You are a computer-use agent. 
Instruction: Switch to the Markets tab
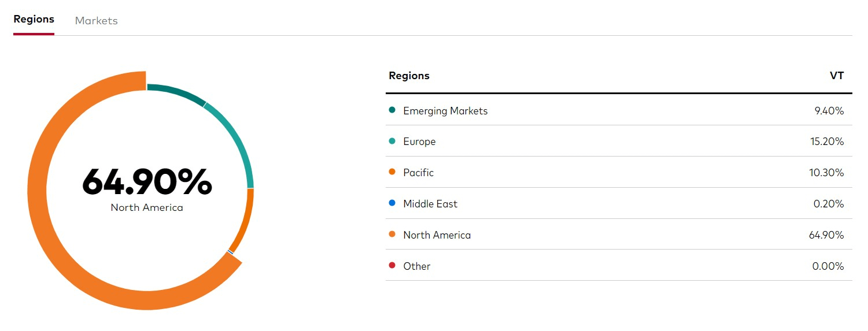(x=96, y=21)
